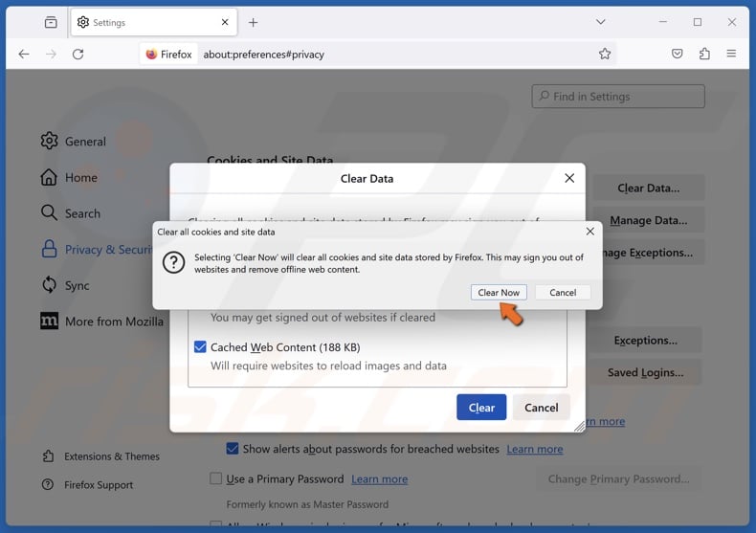This screenshot has width=756, height=533.
Task: List all tabs dropdown arrow
Action: pyautogui.click(x=600, y=22)
